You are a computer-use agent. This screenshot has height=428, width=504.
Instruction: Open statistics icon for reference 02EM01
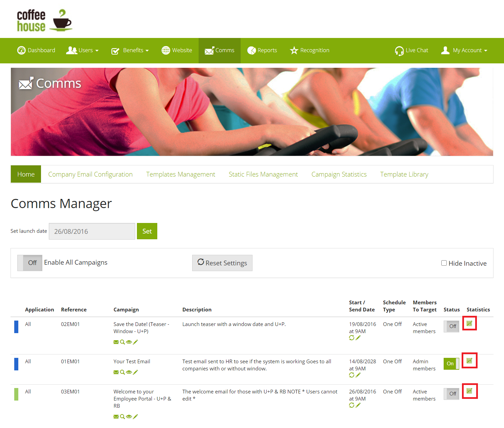click(x=469, y=323)
